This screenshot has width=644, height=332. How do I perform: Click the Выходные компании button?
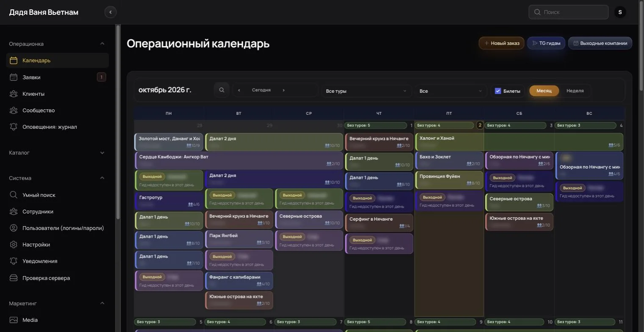[600, 43]
